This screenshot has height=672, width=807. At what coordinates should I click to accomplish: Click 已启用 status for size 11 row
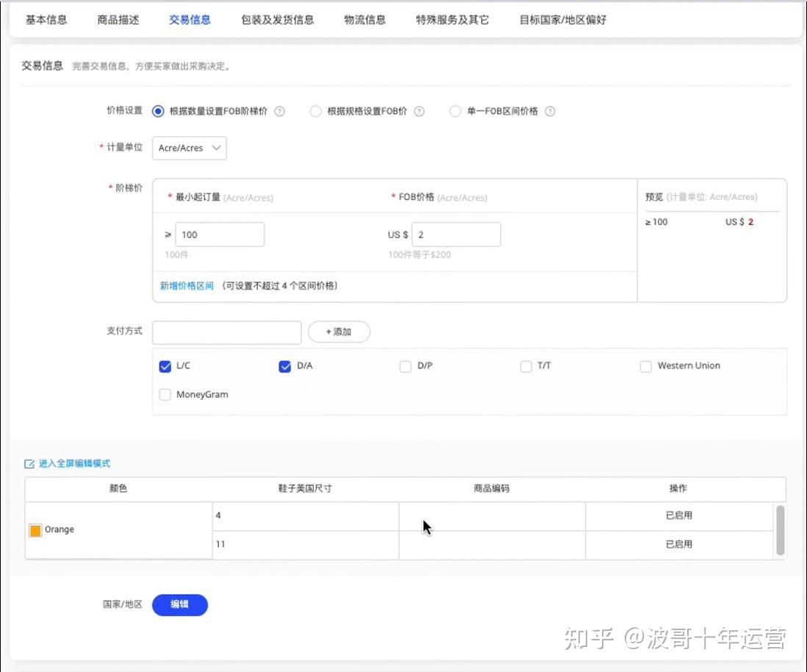(x=679, y=544)
